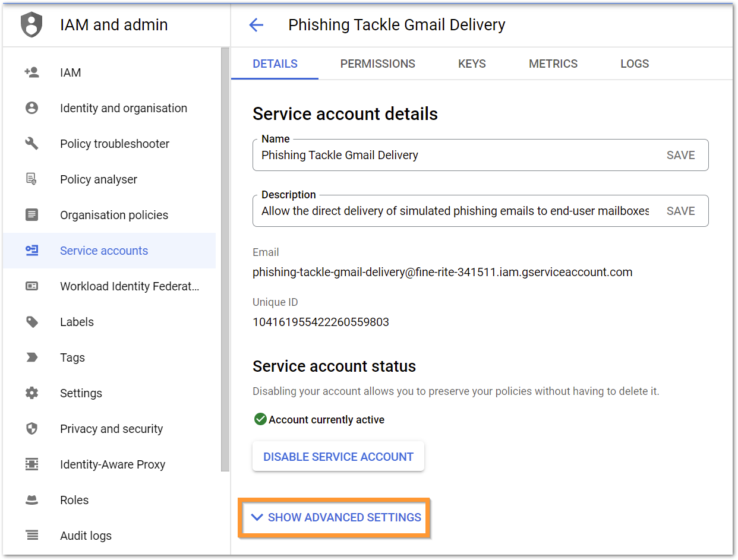Click the Service account details heading
This screenshot has width=738, height=560.
click(x=345, y=114)
